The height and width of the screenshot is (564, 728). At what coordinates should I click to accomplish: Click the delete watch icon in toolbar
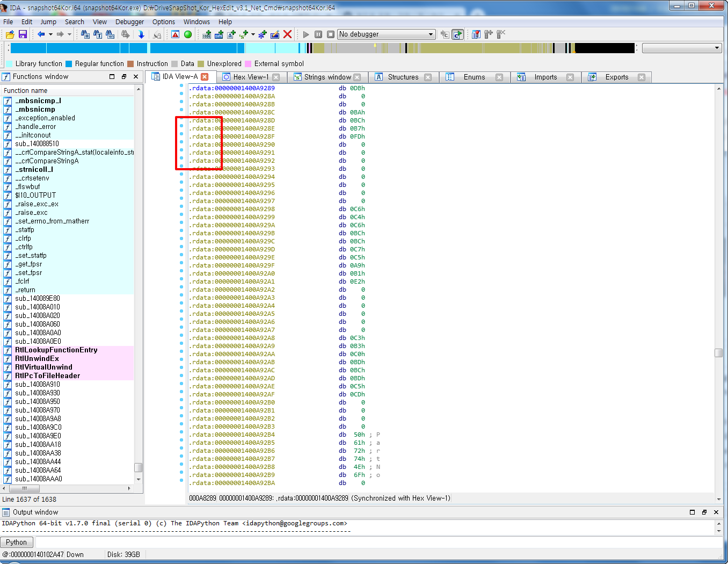[501, 34]
